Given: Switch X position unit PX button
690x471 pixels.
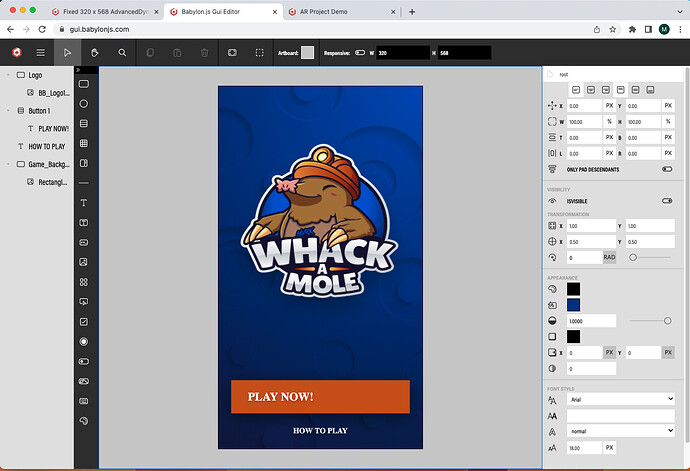Looking at the screenshot, I should click(x=609, y=106).
